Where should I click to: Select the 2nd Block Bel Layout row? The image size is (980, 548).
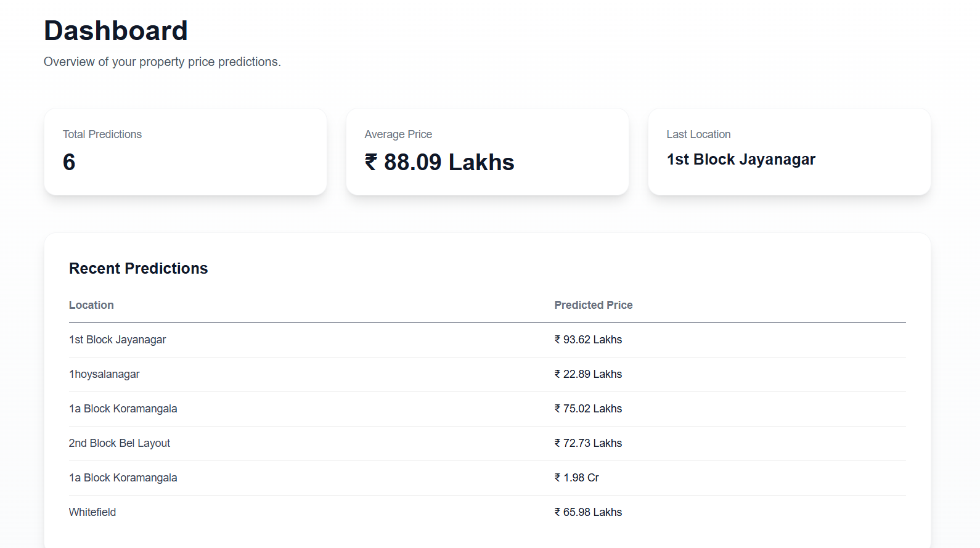click(119, 443)
